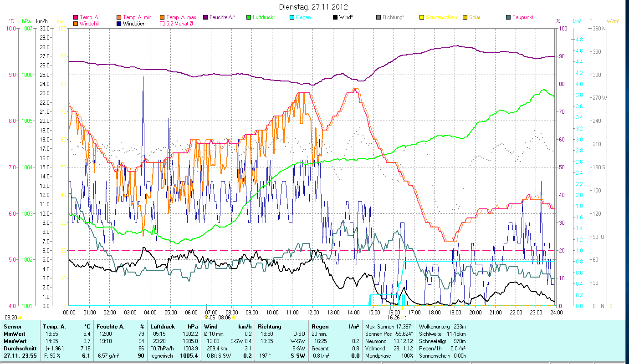Click the yellow Sonnenschein legend square
This screenshot has width=629, height=364.
point(422,17)
